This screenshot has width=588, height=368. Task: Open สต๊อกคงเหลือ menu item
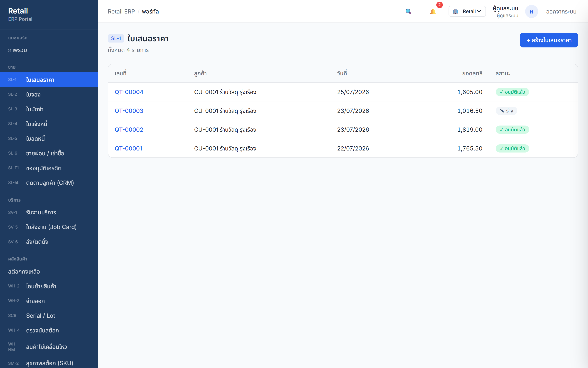tap(49, 271)
